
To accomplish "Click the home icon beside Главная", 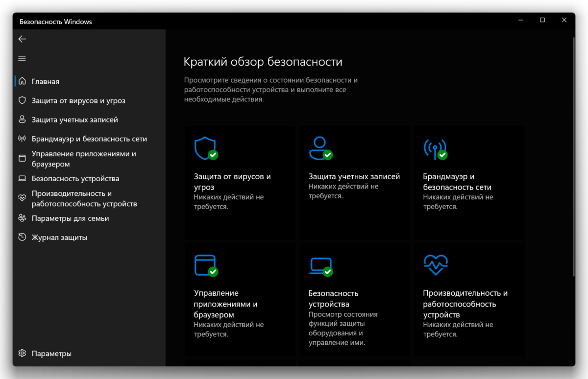I will tap(22, 82).
